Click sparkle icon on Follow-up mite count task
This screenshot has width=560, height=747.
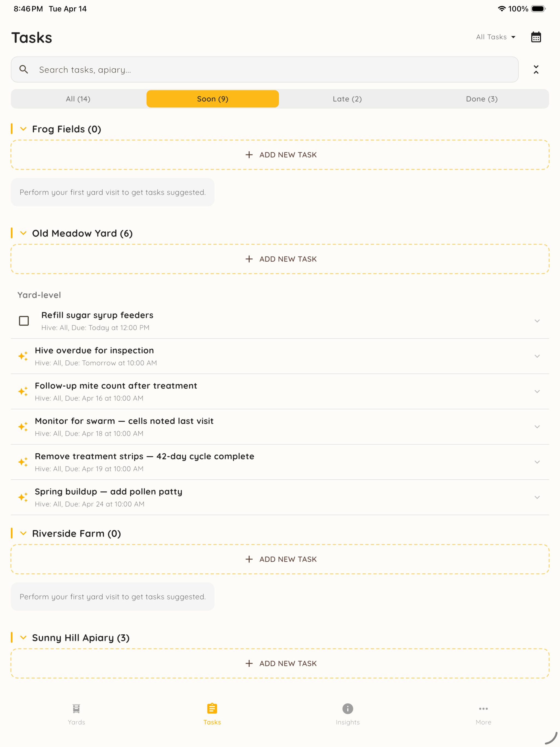coord(23,391)
